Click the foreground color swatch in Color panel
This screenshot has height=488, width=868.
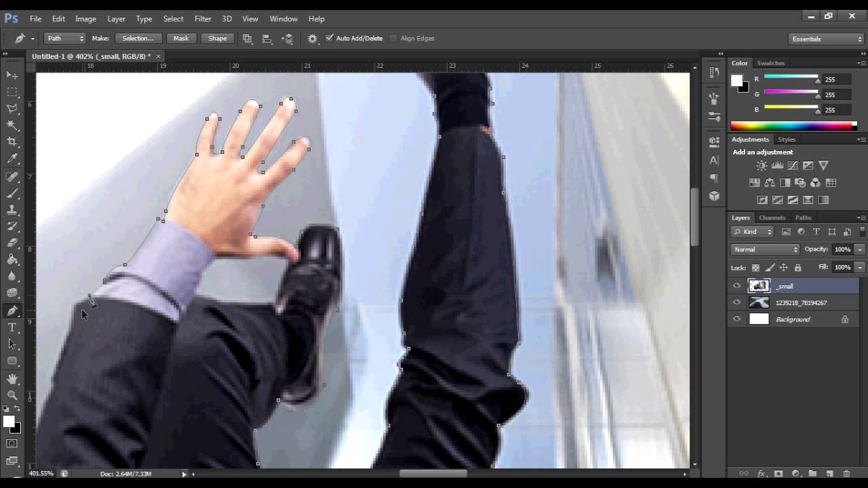[x=736, y=81]
